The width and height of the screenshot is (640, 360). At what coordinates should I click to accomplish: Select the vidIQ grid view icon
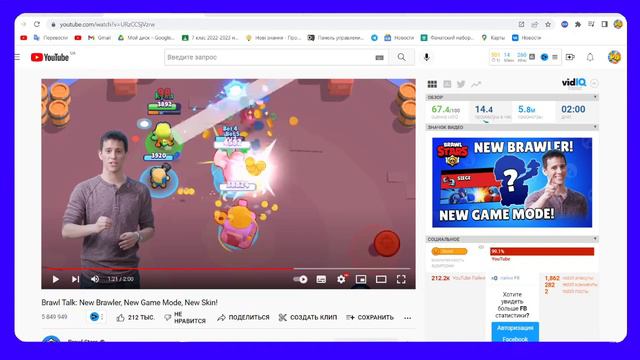point(432,84)
